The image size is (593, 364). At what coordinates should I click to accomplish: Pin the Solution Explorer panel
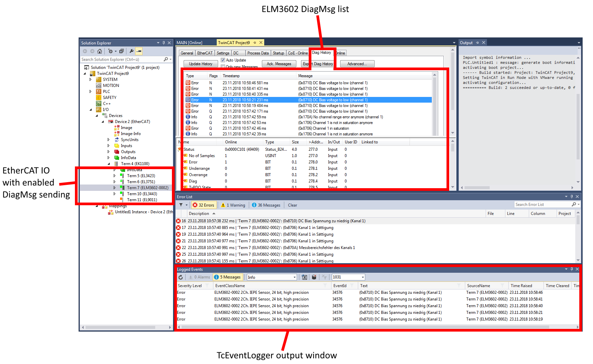point(164,43)
